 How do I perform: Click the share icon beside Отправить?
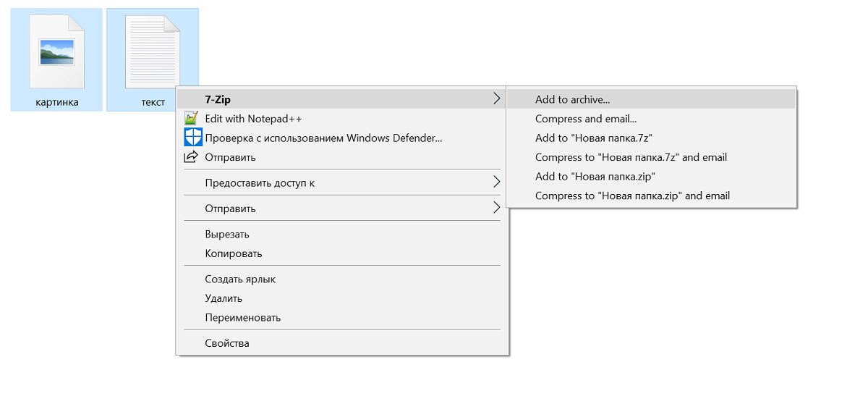(192, 157)
